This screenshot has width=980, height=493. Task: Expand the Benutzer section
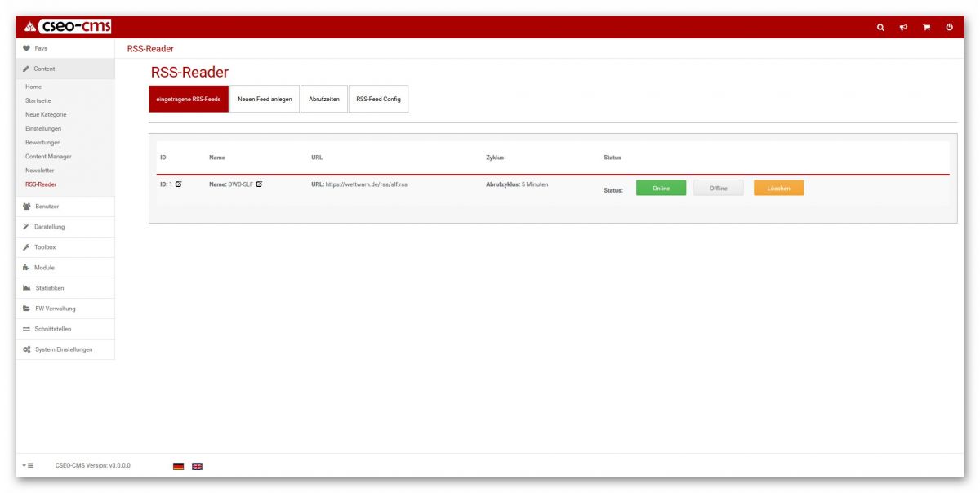pos(65,207)
